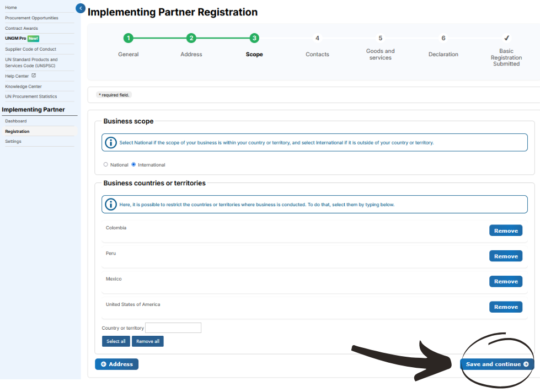Remove United States of America entry
The width and height of the screenshot is (540, 392).
point(506,307)
